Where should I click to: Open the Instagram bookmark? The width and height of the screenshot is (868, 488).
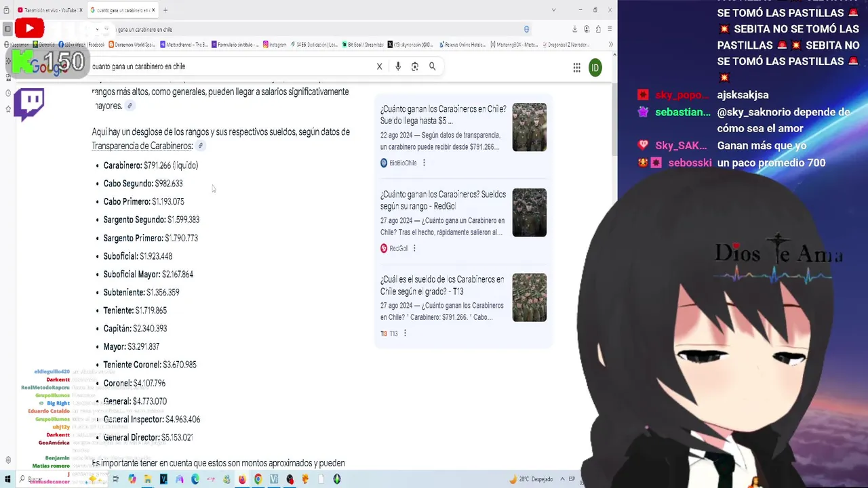pyautogui.click(x=275, y=45)
